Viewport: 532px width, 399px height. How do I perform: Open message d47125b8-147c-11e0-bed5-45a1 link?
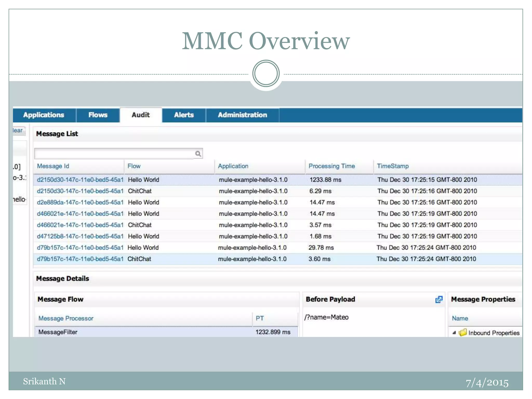(x=80, y=236)
